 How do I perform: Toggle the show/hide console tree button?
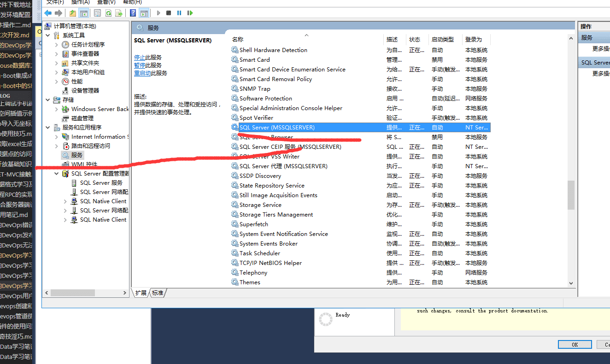(83, 13)
